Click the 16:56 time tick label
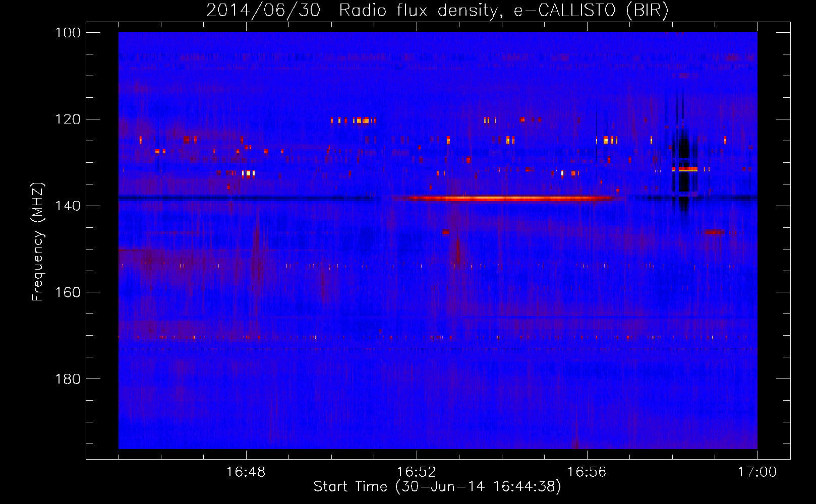The width and height of the screenshot is (816, 504). (587, 472)
